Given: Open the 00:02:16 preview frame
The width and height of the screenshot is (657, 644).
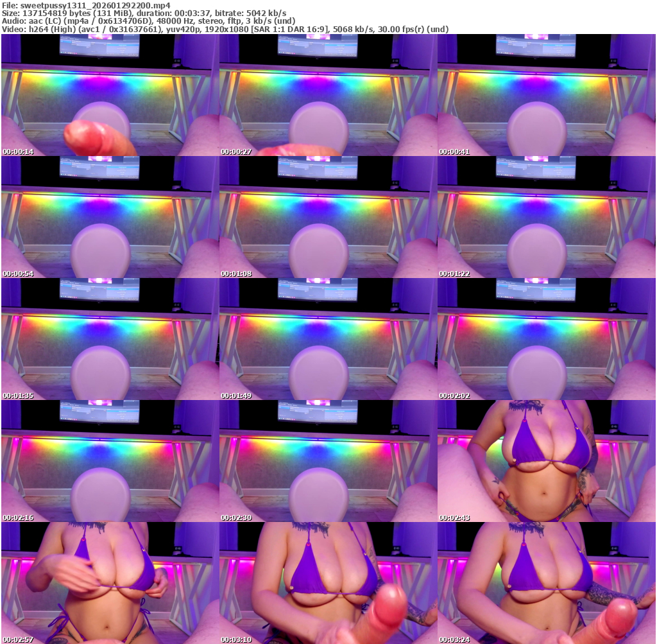Looking at the screenshot, I should pos(110,461).
